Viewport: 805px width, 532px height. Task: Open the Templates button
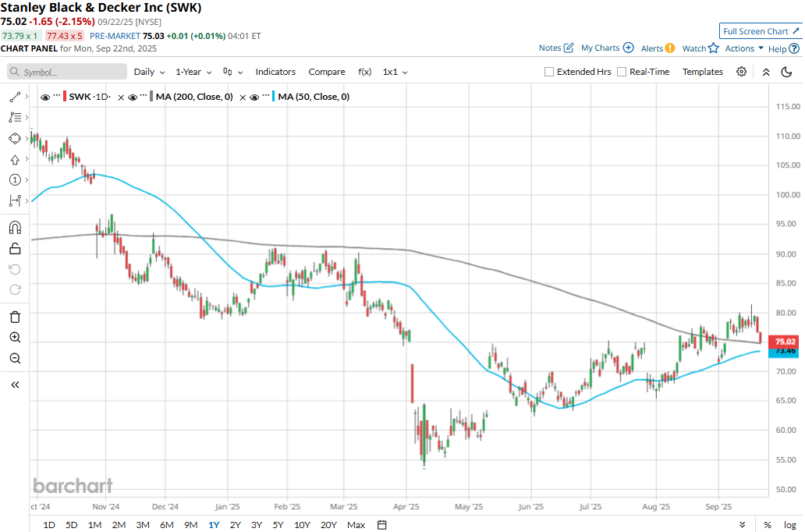(x=702, y=72)
